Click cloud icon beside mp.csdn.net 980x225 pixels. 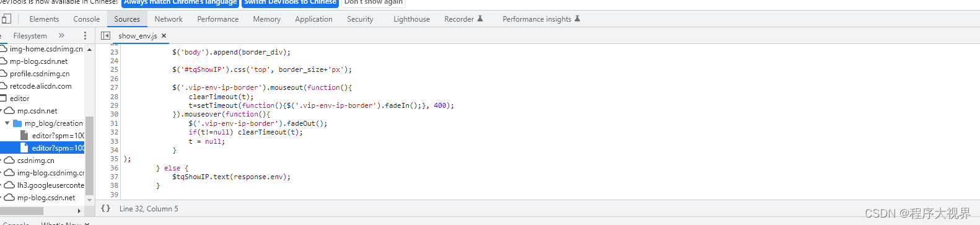tap(9, 111)
